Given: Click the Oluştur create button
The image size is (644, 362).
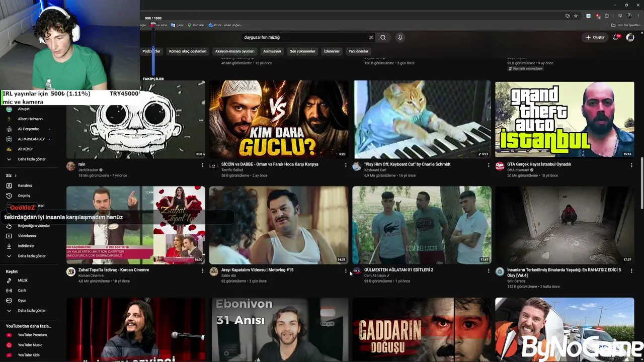Looking at the screenshot, I should click(x=595, y=37).
